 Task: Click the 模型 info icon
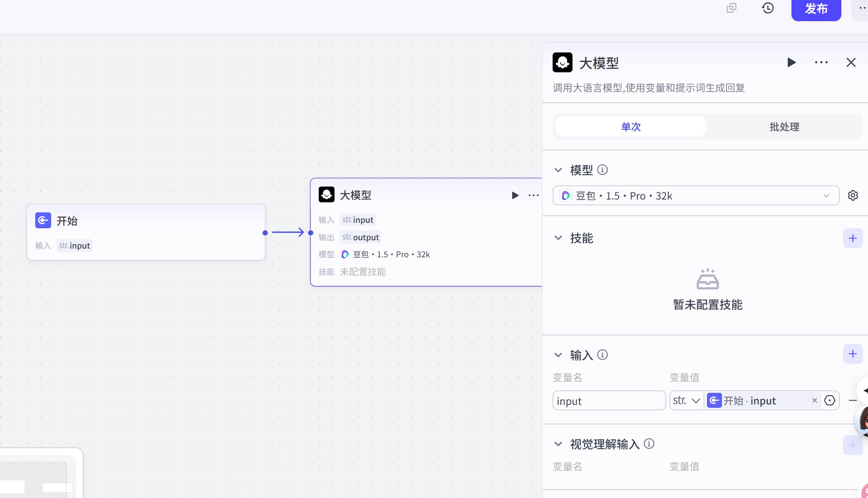pyautogui.click(x=603, y=170)
